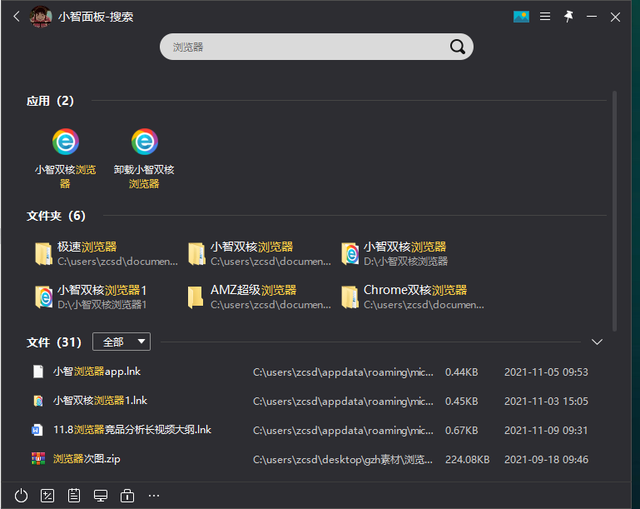This screenshot has height=509, width=640.
Task: Open the calculator tool in bottom toolbar
Action: click(47, 495)
